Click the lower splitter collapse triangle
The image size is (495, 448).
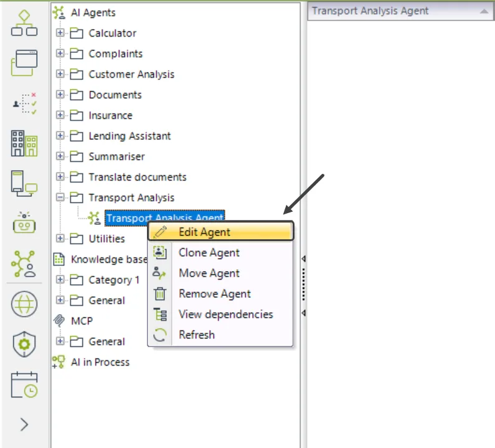[303, 313]
